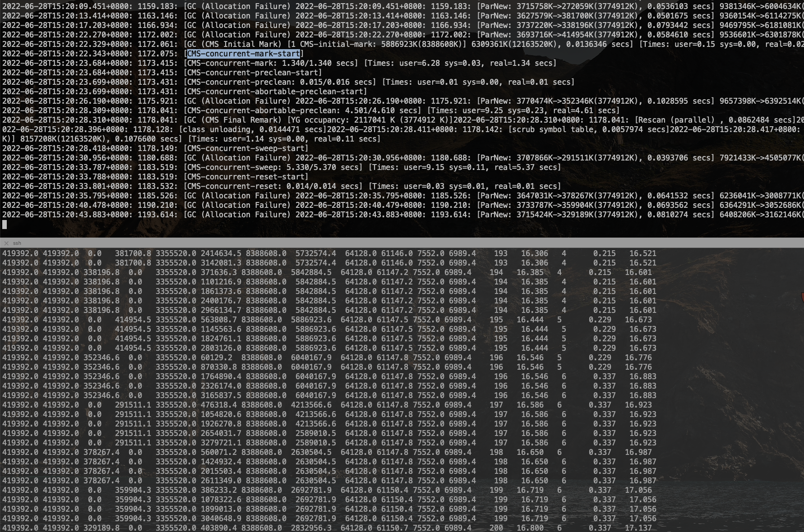Click the 'Rescan (parallel)' text
Viewport: 804px width, 532px height.
pos(677,120)
